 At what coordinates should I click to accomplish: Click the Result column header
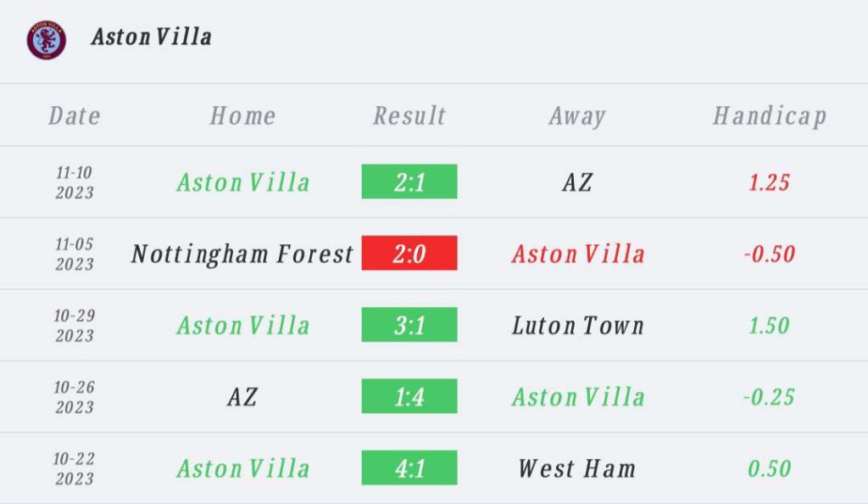[409, 115]
